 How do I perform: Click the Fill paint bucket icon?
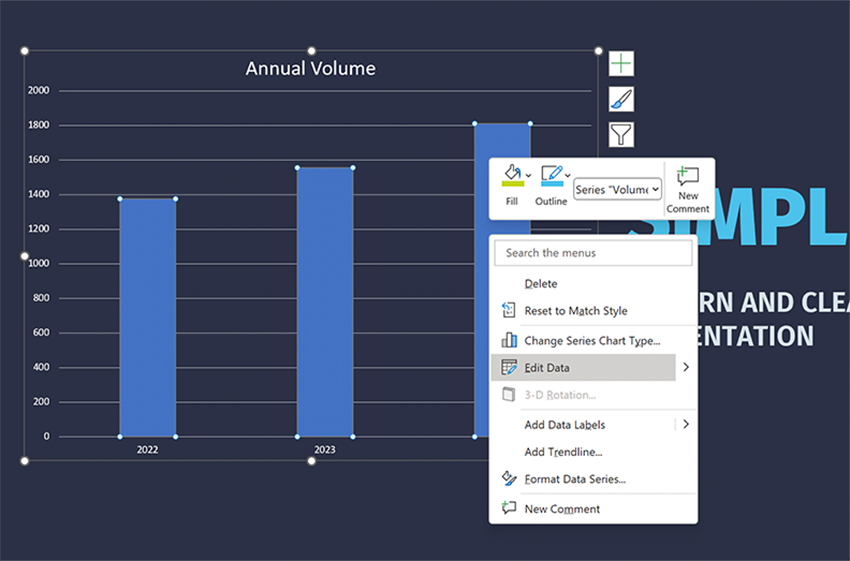[x=512, y=176]
